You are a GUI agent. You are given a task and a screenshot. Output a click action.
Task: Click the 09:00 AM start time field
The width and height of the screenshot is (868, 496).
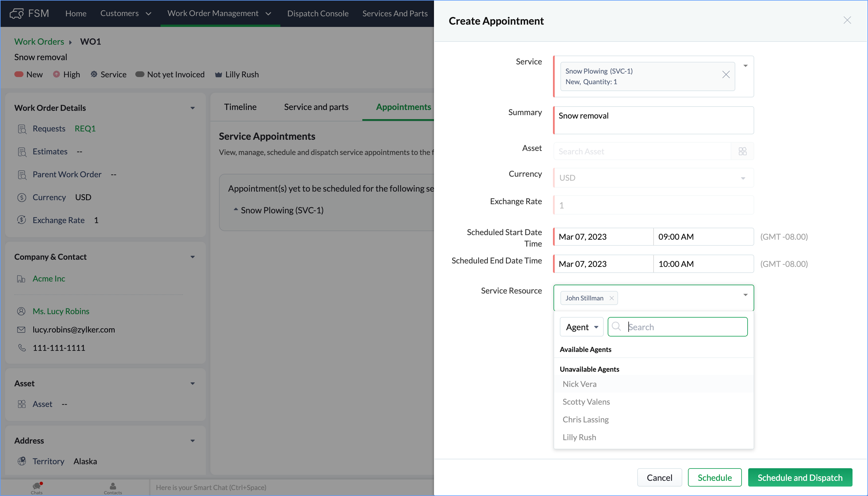click(703, 237)
